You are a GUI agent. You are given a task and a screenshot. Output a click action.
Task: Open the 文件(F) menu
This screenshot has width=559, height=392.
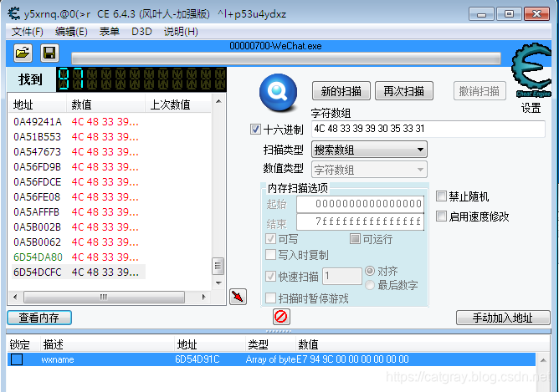[28, 32]
